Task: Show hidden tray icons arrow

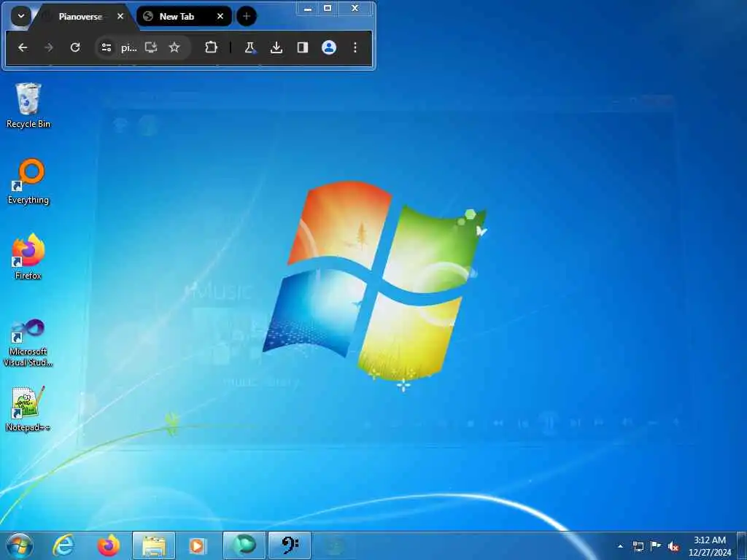Action: point(620,546)
